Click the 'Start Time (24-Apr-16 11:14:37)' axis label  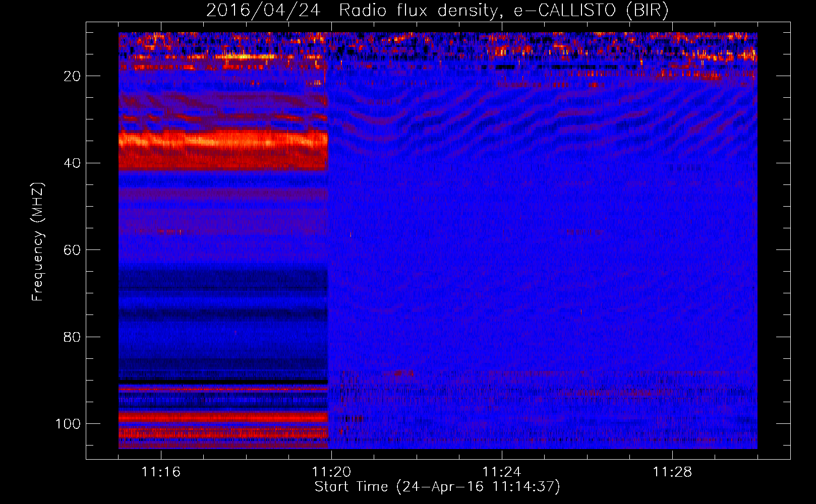click(x=437, y=487)
